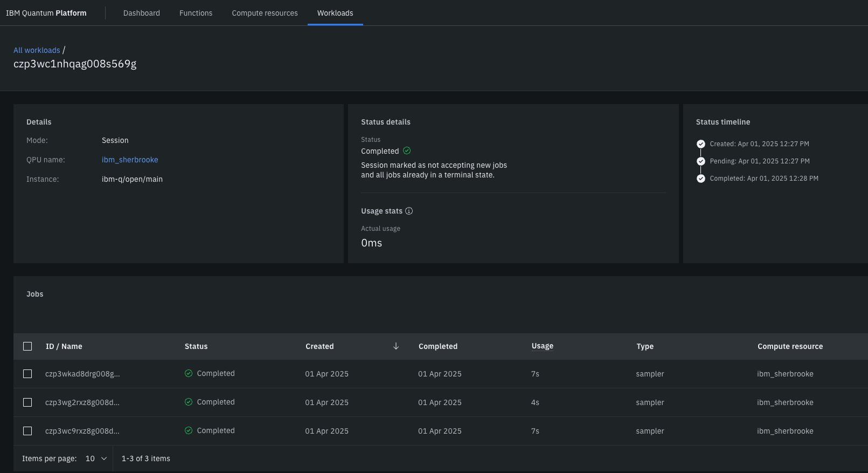Image resolution: width=868 pixels, height=473 pixels.
Task: Click the 4s usage value
Action: coord(535,402)
